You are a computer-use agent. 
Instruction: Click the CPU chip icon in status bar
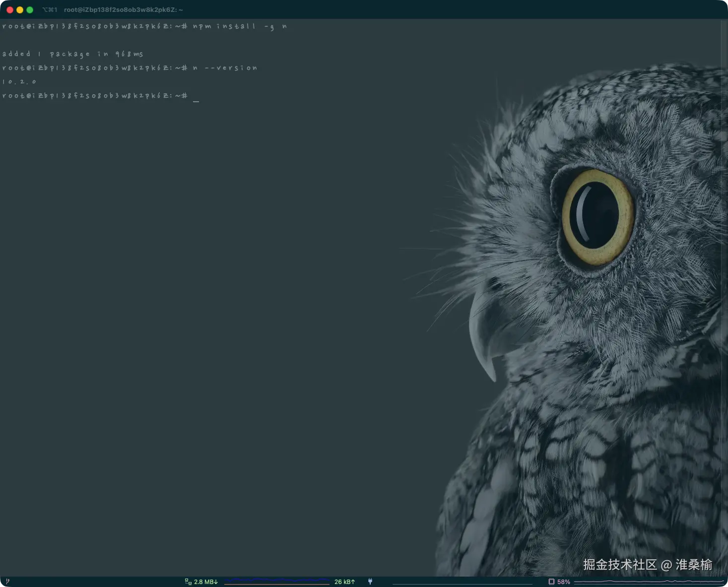551,582
